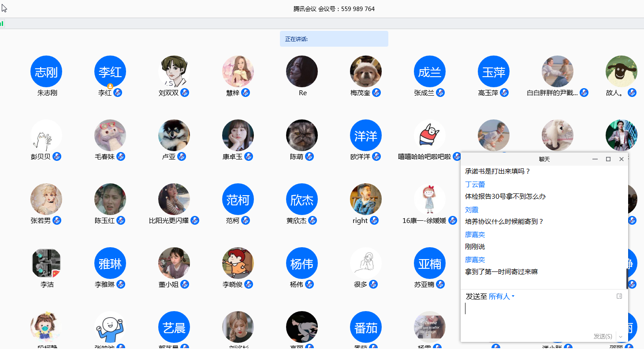Click the muted mic icon next to 梅茂奎
Viewport: 644px width, 349px height.
(376, 93)
